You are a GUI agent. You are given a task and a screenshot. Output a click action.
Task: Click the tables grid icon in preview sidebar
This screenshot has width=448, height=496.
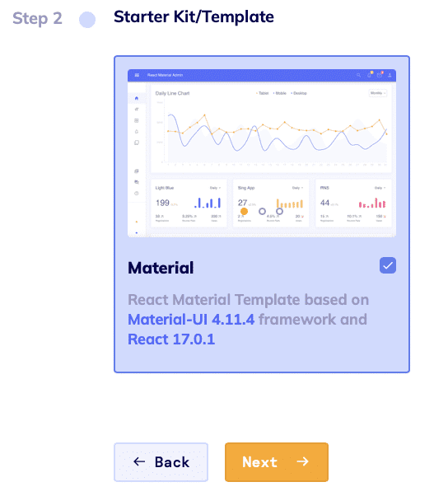tap(137, 120)
